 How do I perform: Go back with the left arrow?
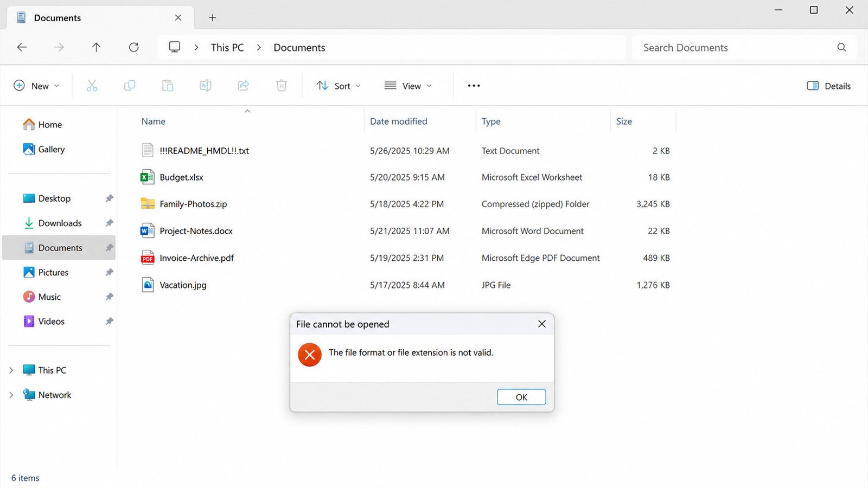tap(22, 47)
